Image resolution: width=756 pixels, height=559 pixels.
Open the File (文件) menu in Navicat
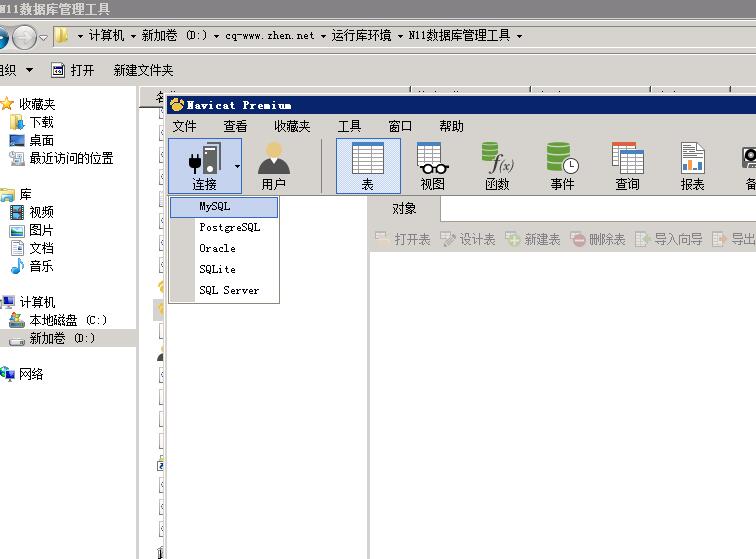coord(184,126)
